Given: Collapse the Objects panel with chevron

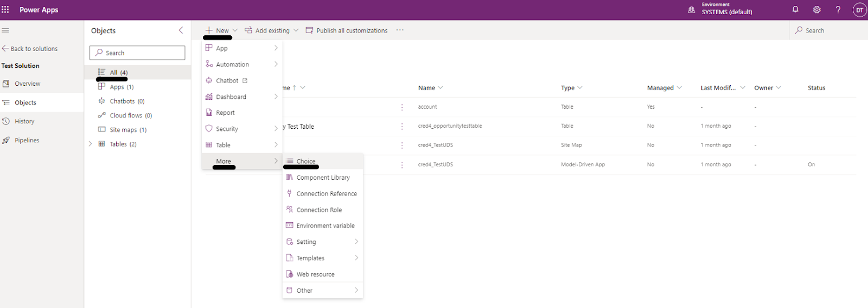Looking at the screenshot, I should (181, 30).
